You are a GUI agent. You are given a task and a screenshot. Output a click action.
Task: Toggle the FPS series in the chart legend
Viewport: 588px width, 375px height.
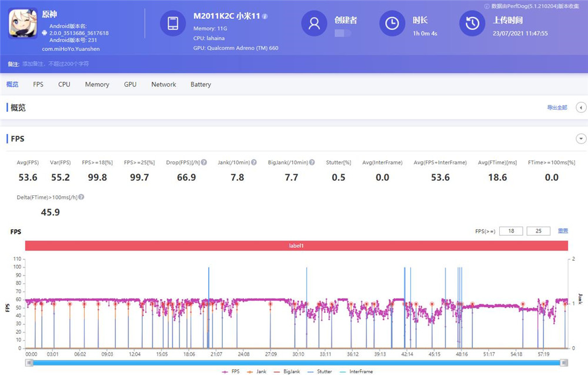(231, 371)
